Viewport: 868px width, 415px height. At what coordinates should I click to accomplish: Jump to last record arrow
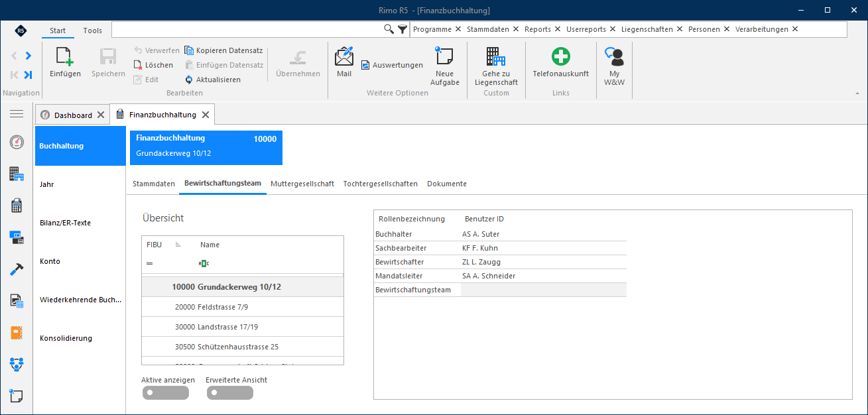[28, 75]
